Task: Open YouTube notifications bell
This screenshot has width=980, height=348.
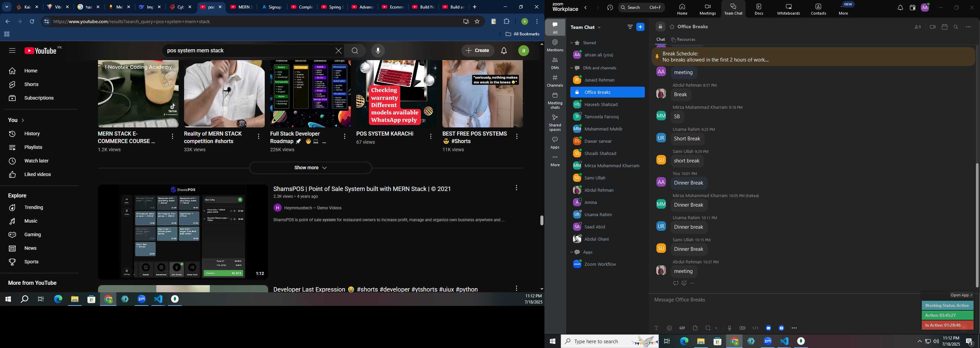Action: click(504, 51)
